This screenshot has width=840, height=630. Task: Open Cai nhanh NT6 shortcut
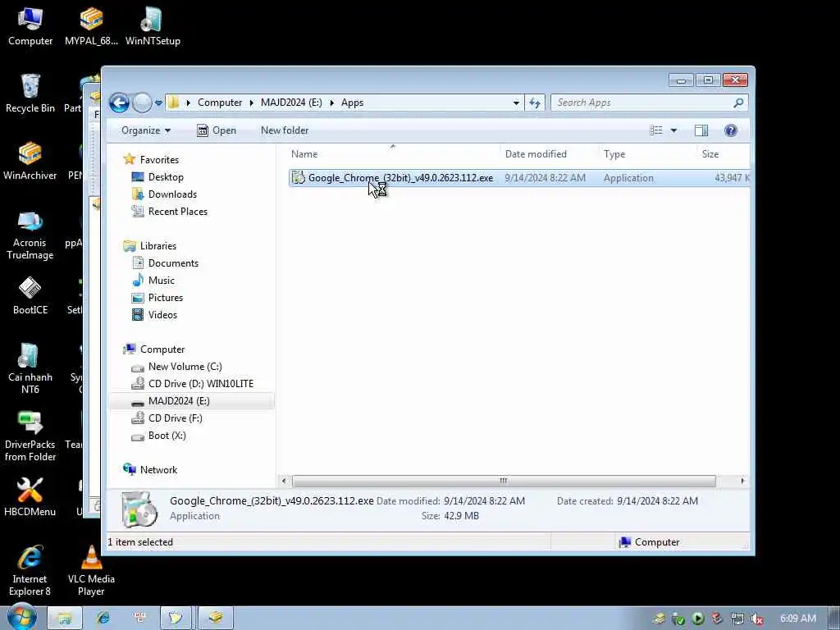tap(30, 370)
